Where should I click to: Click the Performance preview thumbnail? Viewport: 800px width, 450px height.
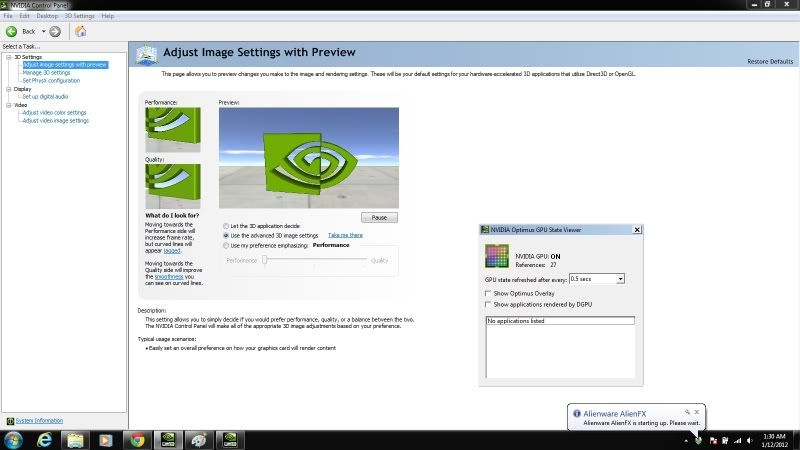pos(172,129)
